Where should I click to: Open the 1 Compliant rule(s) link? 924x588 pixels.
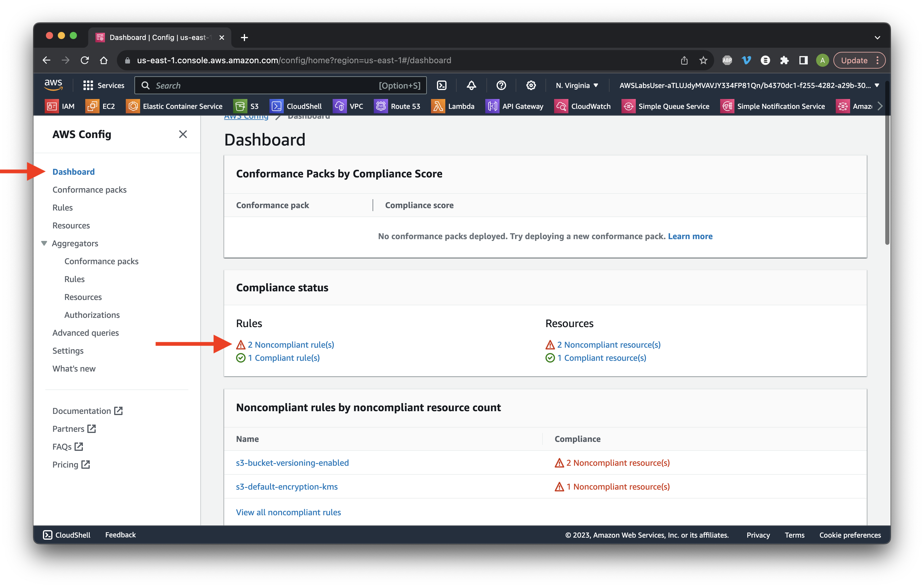click(283, 358)
